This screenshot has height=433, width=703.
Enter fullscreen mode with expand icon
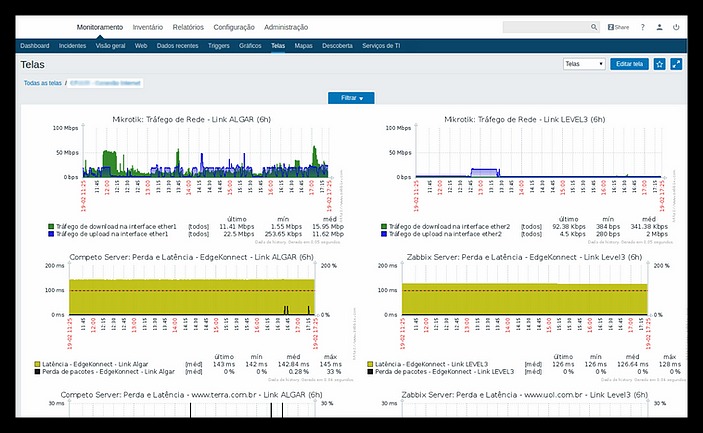click(676, 64)
